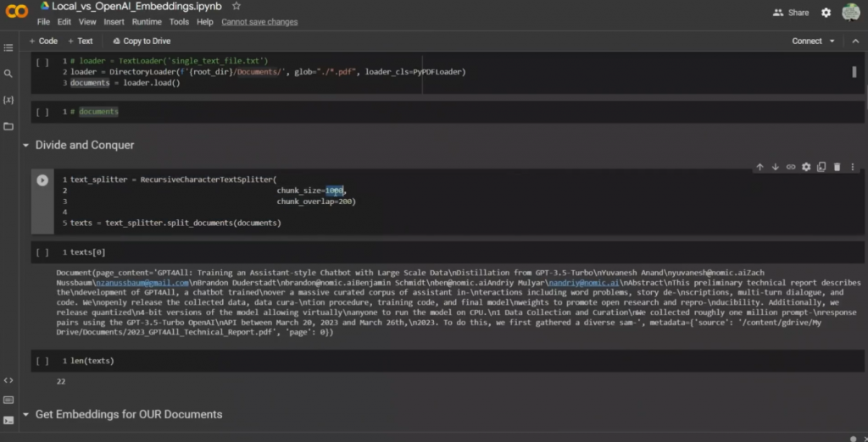The height and width of the screenshot is (442, 868).
Task: Open the Variables {x} panel
Action: coord(8,100)
